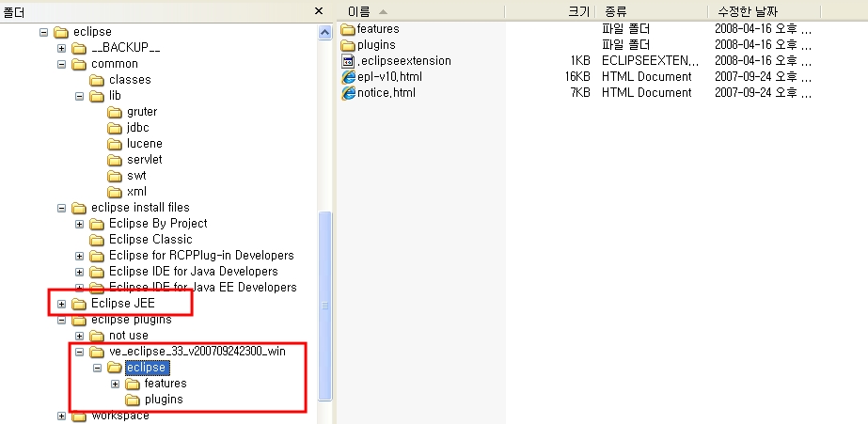Select the Eclipse JEE folder icon
The width and height of the screenshot is (868, 424).
[x=80, y=304]
